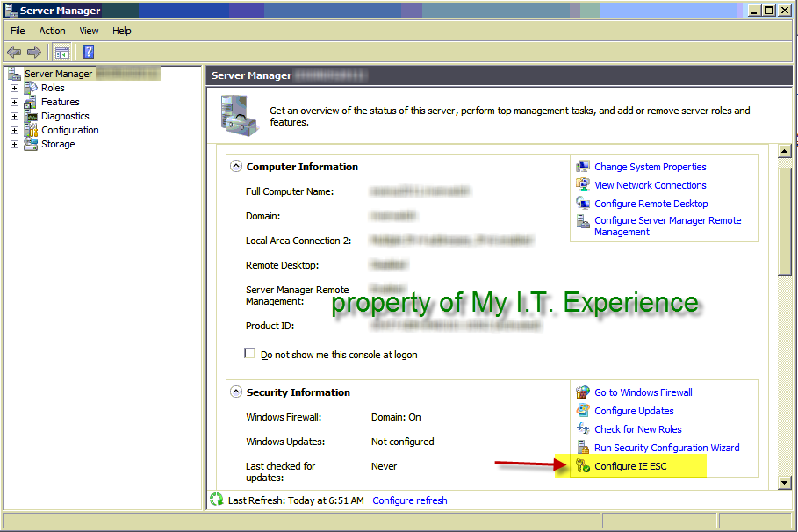
Task: Open the View menu
Action: pos(89,31)
